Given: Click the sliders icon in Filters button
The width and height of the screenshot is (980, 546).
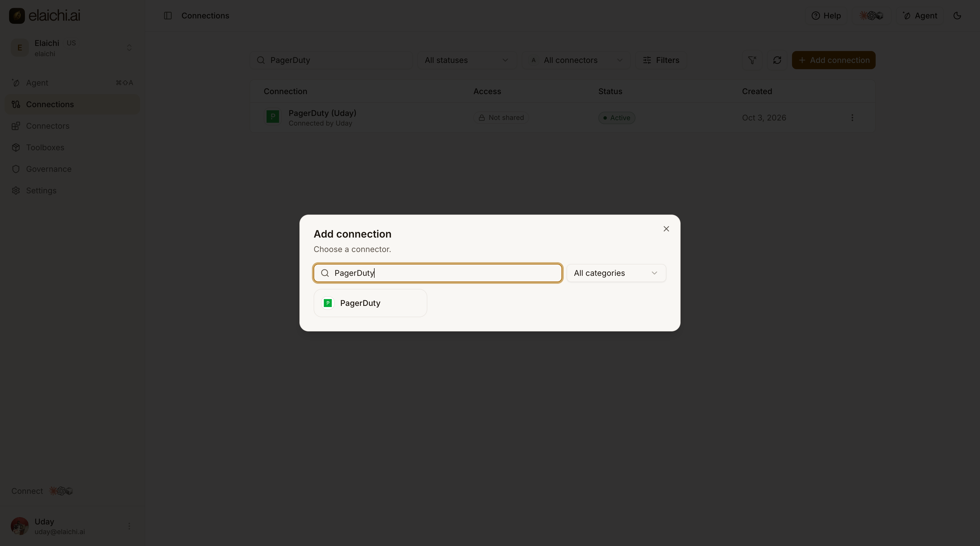Looking at the screenshot, I should 647,60.
